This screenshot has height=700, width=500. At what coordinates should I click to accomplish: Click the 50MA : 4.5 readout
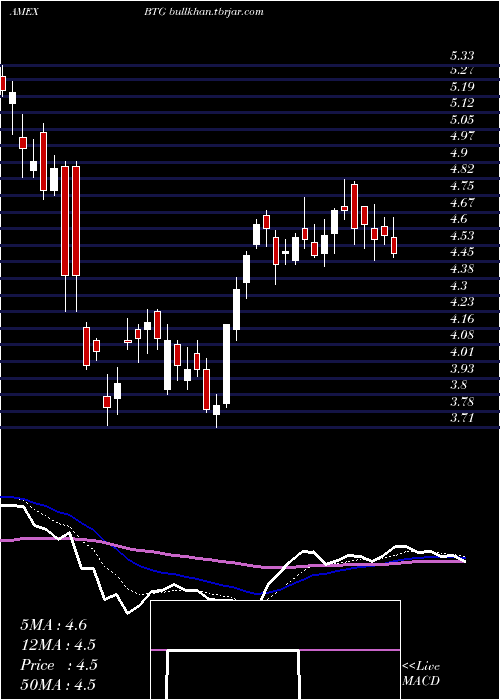[x=58, y=685]
